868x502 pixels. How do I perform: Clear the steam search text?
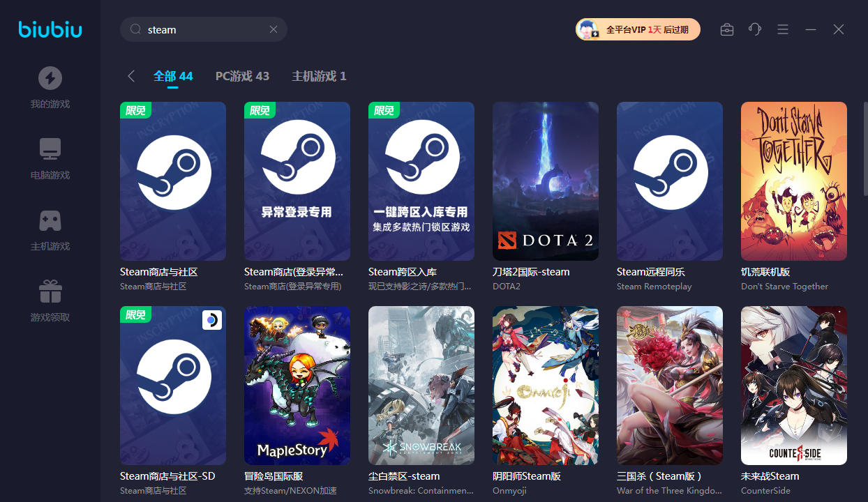[x=274, y=29]
